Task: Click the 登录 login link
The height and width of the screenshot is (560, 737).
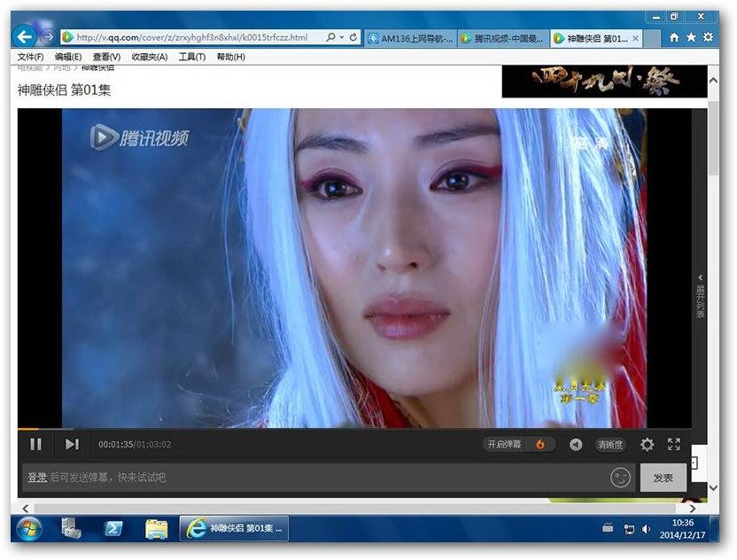Action: coord(36,478)
